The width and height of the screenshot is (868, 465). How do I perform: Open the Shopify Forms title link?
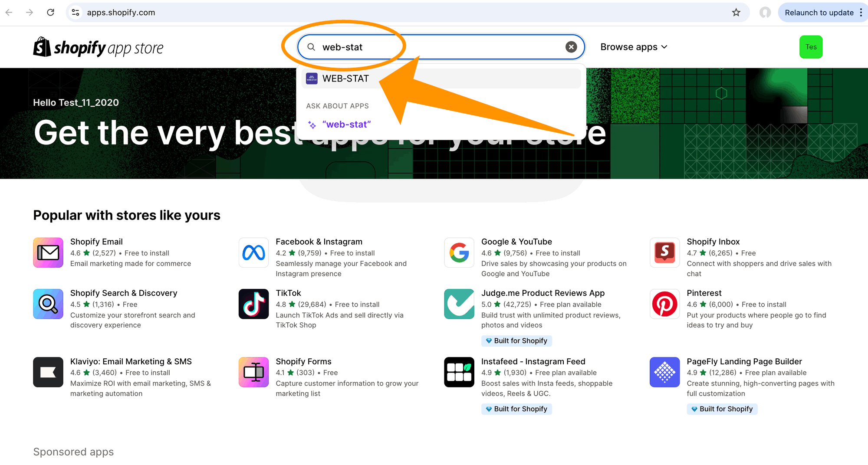(x=303, y=361)
